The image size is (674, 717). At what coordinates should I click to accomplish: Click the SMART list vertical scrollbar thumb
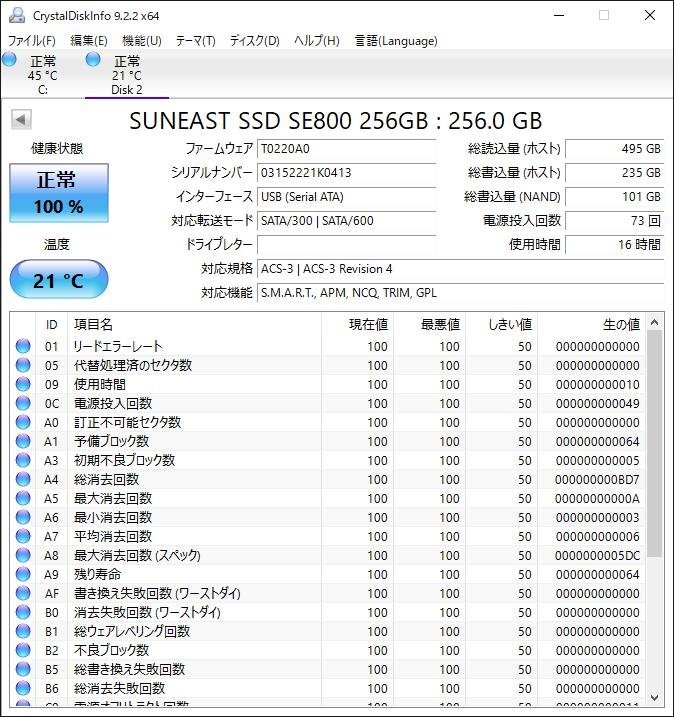pos(654,444)
